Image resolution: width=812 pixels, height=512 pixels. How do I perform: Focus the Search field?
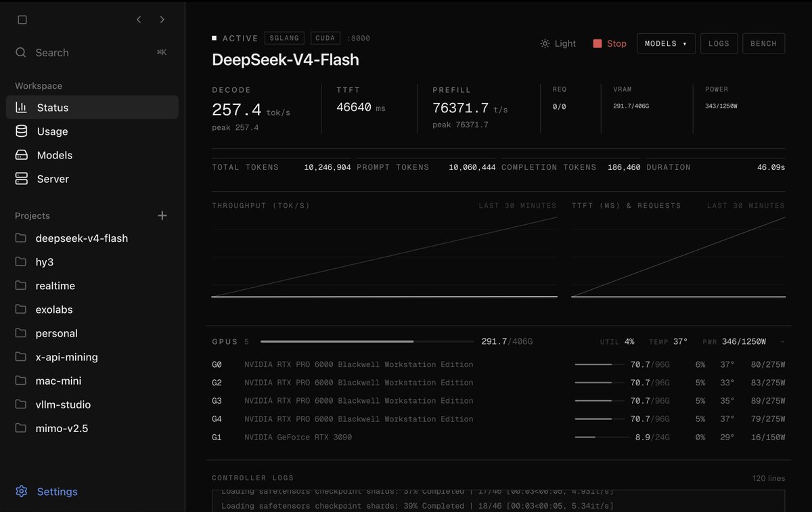[x=92, y=52]
